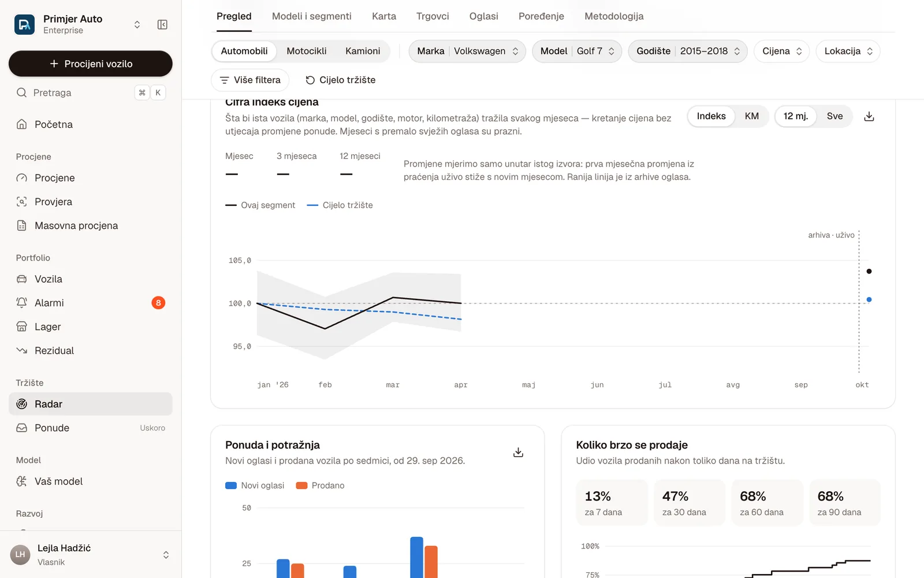Screen dimensions: 924x578
Task: Select Radar in Tržište
Action: click(91, 404)
